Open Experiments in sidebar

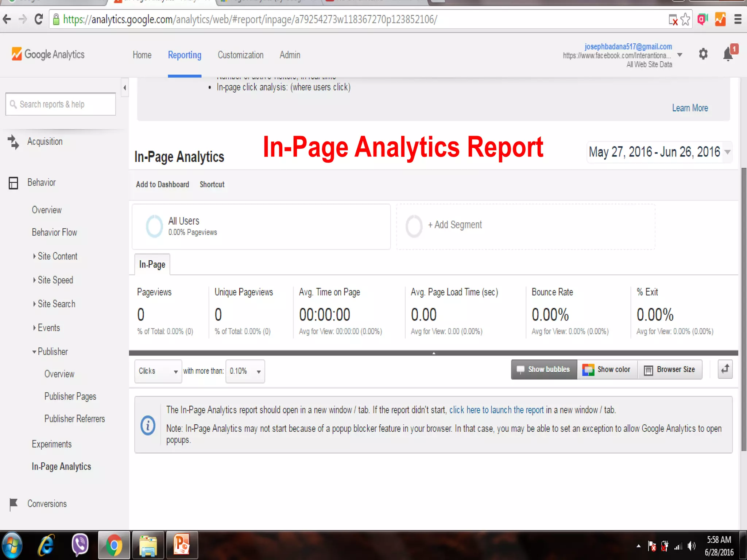(x=52, y=444)
